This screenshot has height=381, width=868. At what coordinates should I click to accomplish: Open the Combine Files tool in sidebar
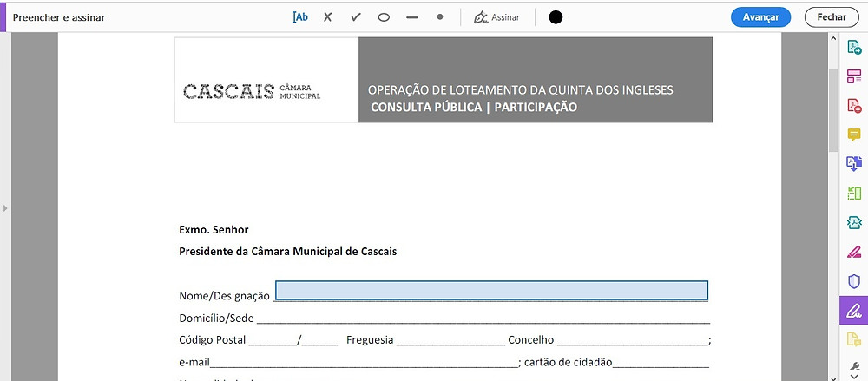[854, 163]
